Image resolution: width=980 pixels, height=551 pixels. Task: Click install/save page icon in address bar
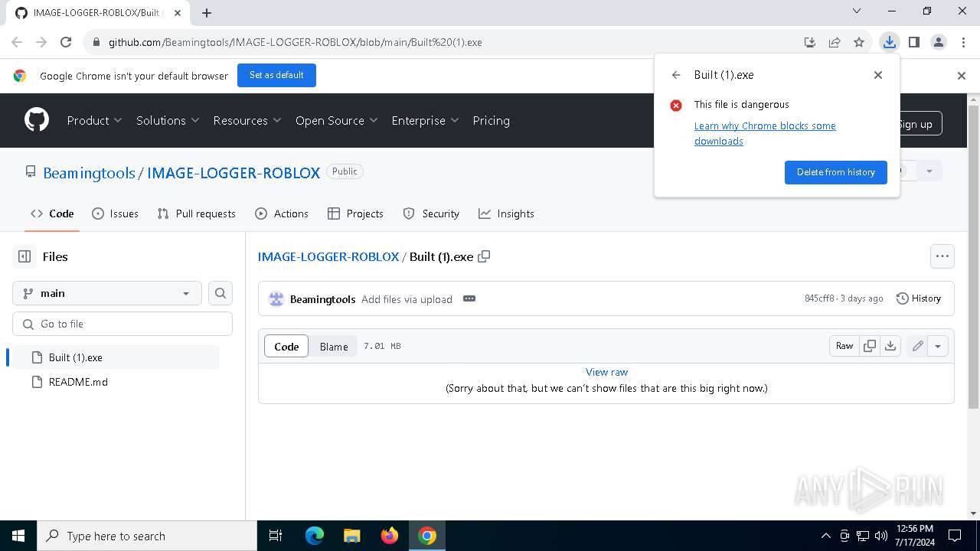coord(810,42)
